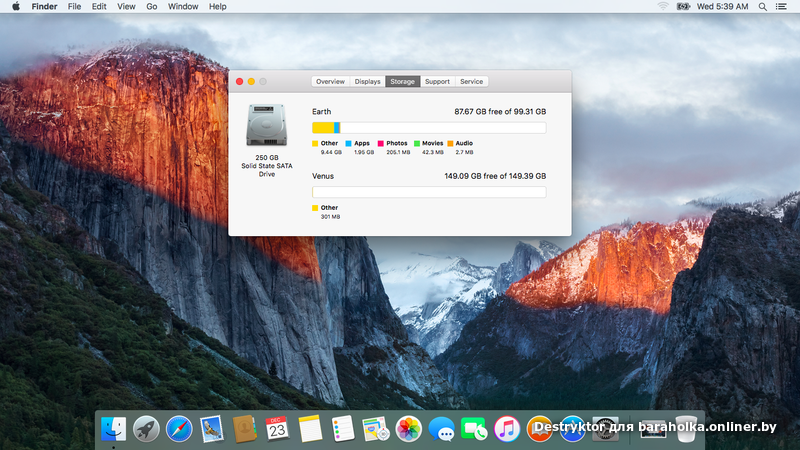This screenshot has width=800, height=450.
Task: Close the About This Mac window
Action: [239, 82]
